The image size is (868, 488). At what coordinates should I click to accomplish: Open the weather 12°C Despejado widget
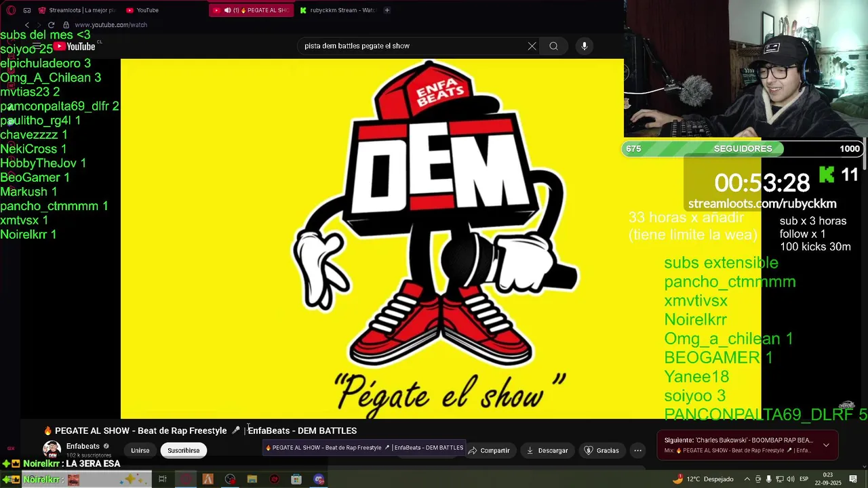(703, 479)
